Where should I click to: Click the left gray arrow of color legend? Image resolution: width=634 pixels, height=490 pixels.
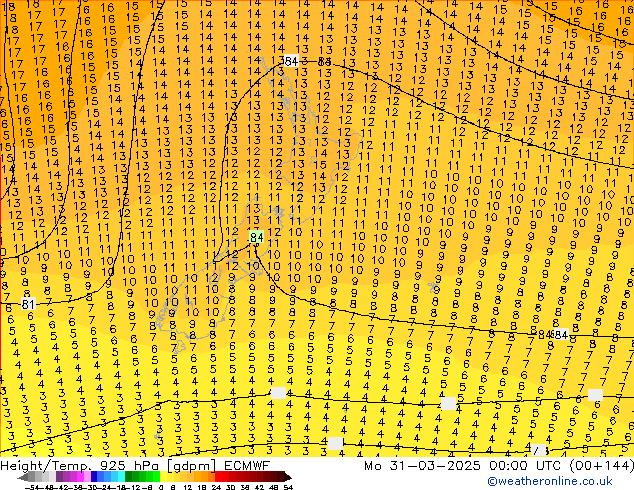coord(23,477)
